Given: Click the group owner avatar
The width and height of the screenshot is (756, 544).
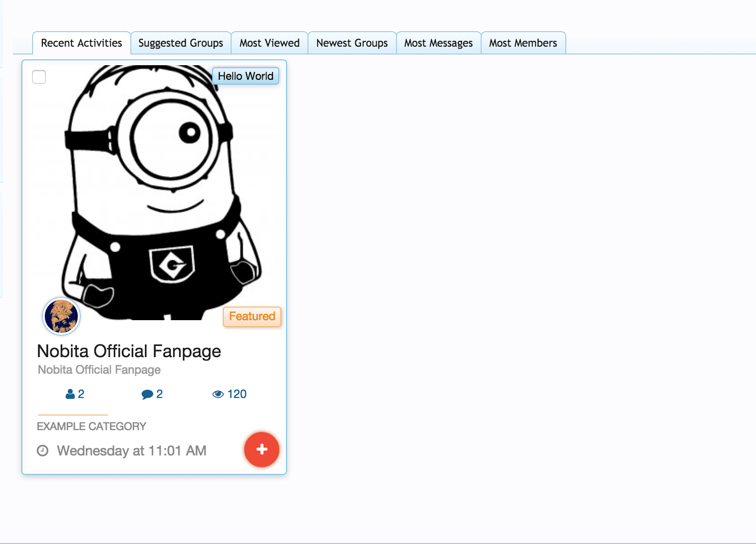Looking at the screenshot, I should click(x=61, y=316).
